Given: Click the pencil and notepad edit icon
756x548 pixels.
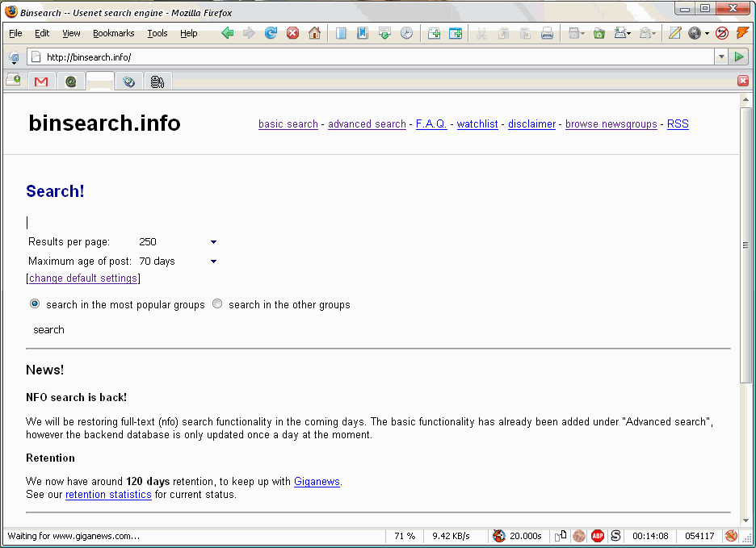Looking at the screenshot, I should [674, 33].
